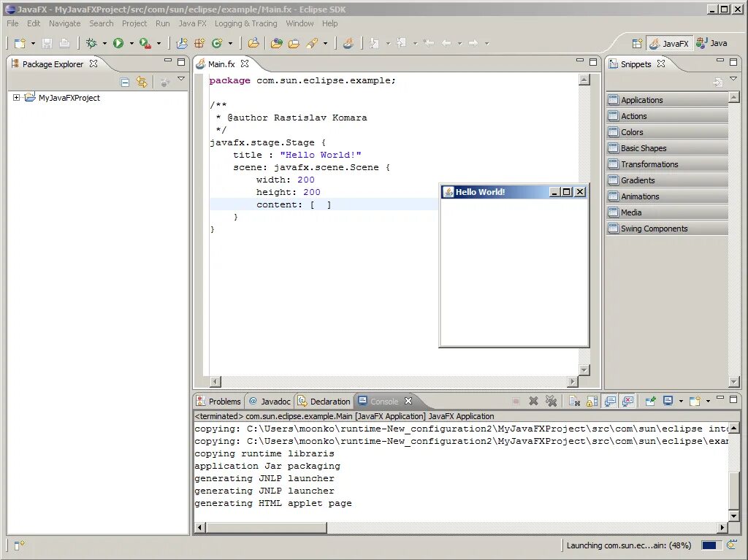Open the Animations snippets category
Viewport: 748px width, 560px height.
click(667, 196)
